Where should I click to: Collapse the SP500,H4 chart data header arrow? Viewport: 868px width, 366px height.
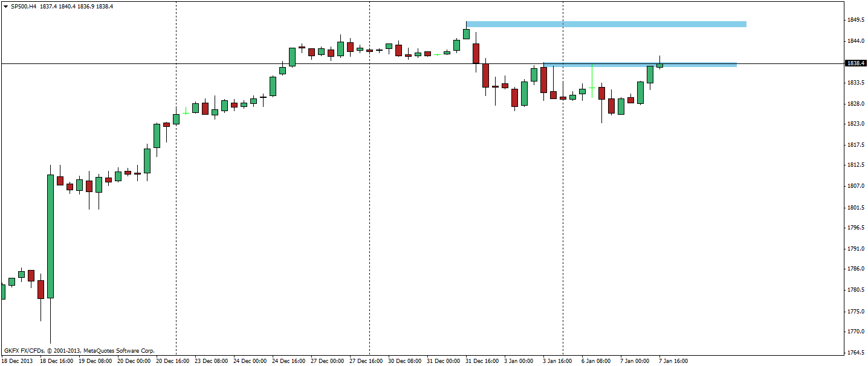click(x=5, y=6)
